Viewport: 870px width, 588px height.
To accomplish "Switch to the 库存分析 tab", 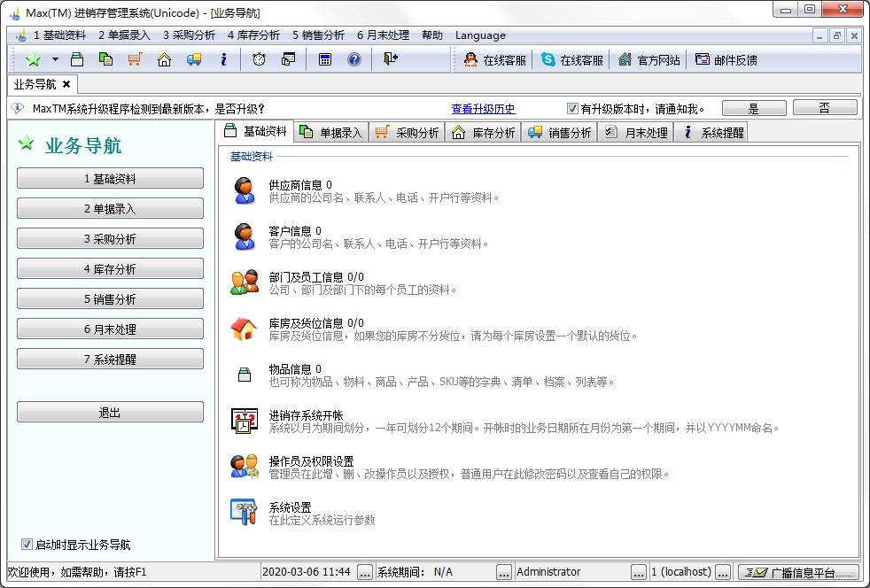I will tap(483, 133).
